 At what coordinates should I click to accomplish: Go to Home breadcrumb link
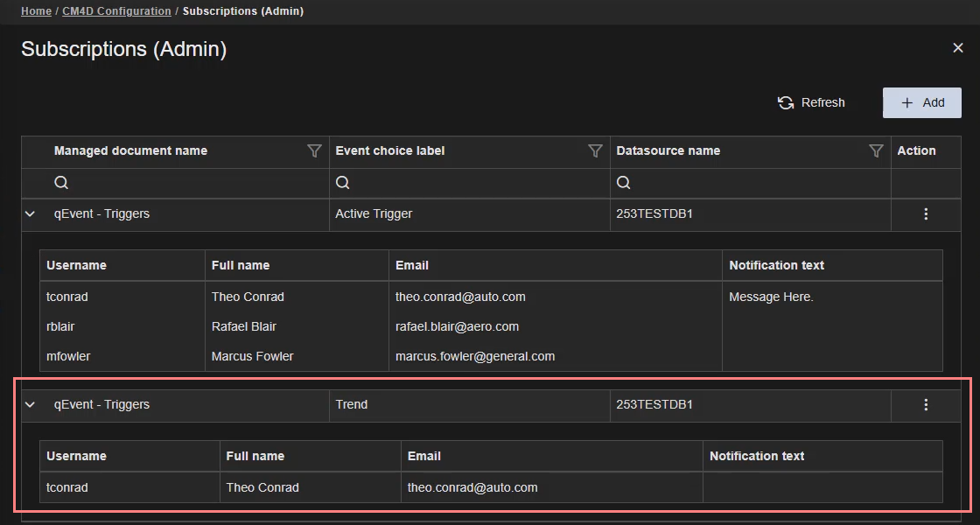pyautogui.click(x=36, y=11)
